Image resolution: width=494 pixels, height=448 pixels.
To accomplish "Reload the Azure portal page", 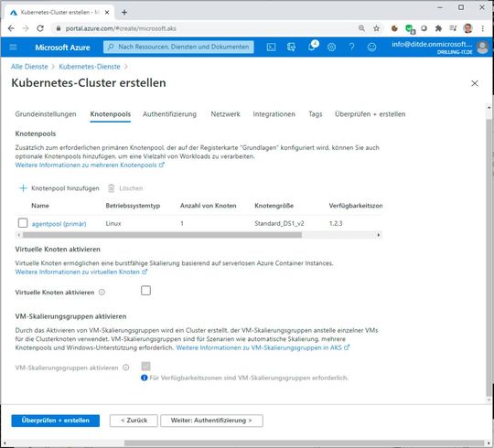I will (x=40, y=28).
